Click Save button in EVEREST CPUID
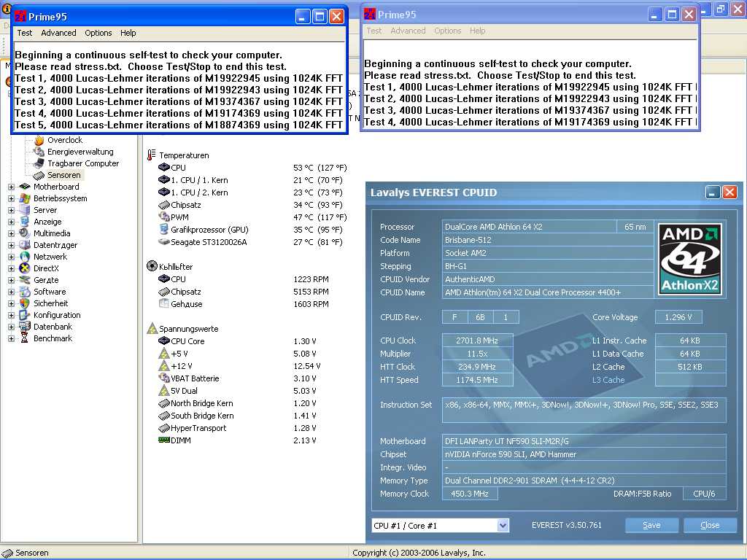 click(651, 525)
